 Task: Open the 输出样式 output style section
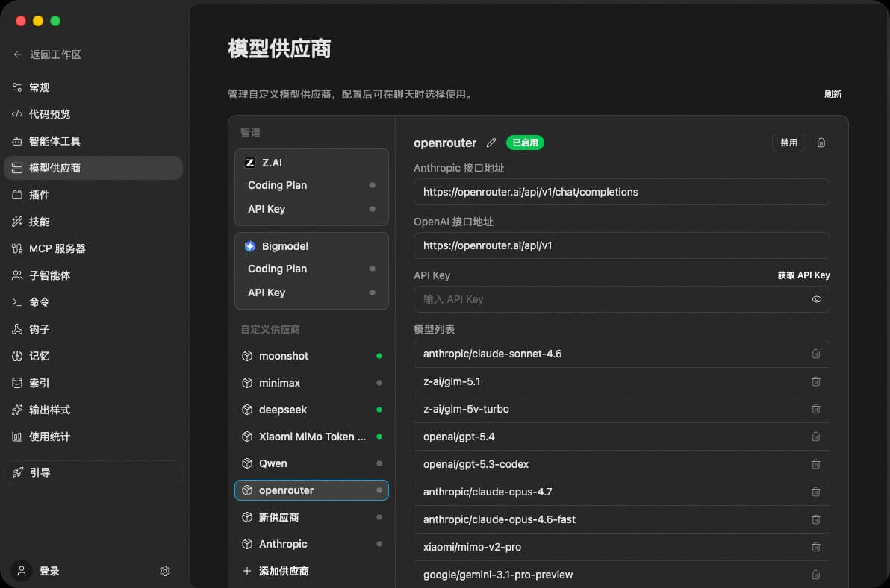[93, 410]
